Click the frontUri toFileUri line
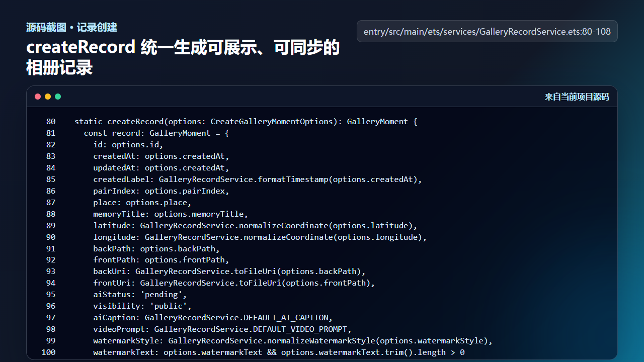 coord(234,284)
